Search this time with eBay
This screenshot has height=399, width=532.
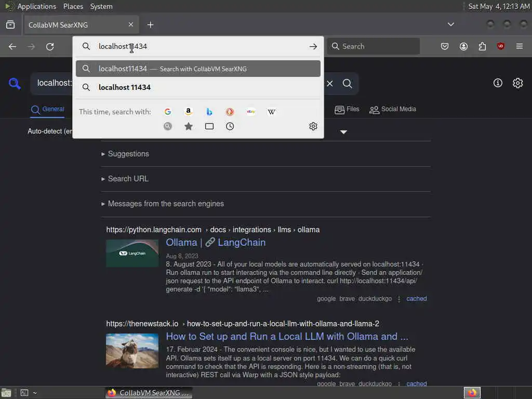251,112
